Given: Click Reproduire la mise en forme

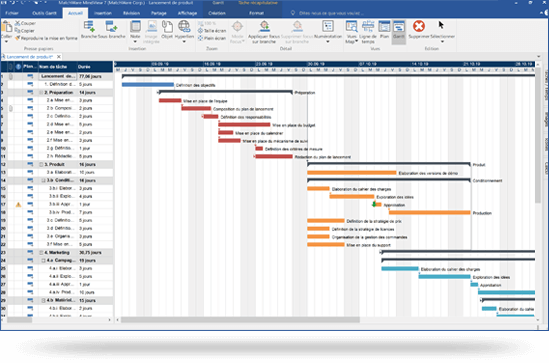Looking at the screenshot, I should [46, 38].
